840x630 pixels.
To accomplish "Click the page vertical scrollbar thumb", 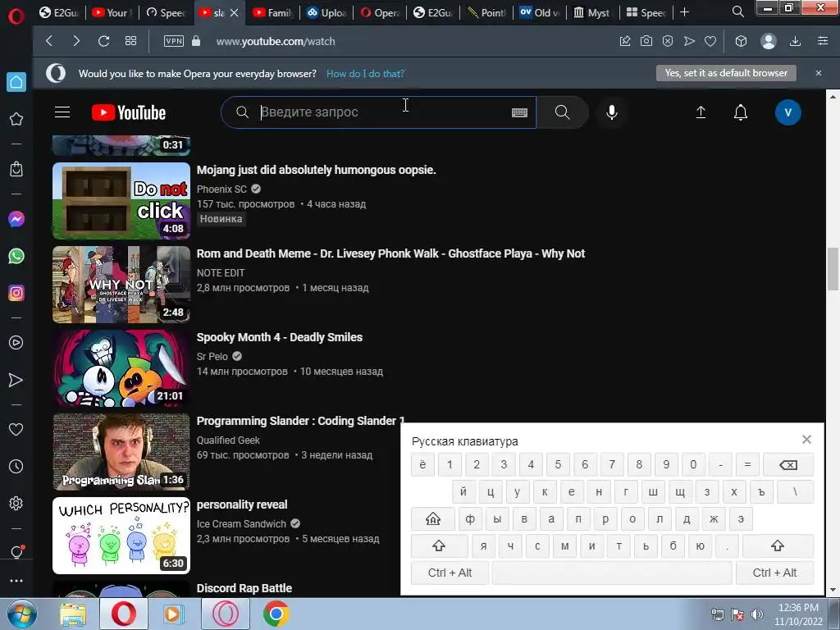I will click(x=833, y=269).
